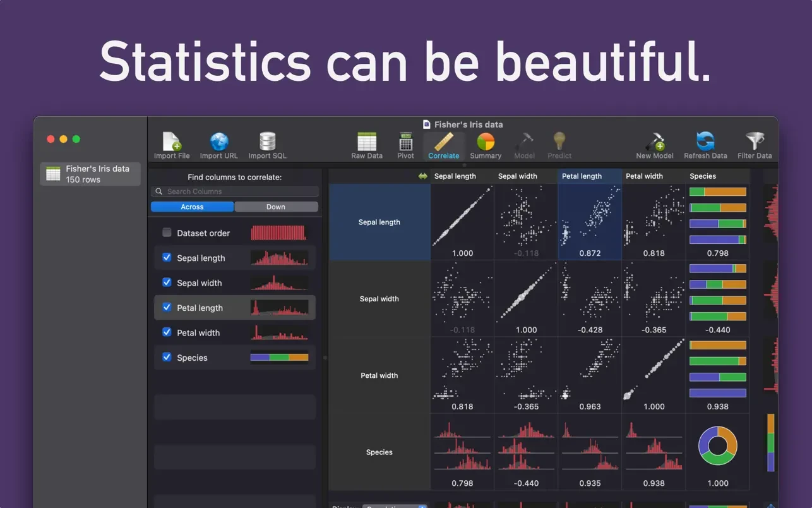Open the Pivot calculator tool
This screenshot has height=508, width=812.
[405, 146]
